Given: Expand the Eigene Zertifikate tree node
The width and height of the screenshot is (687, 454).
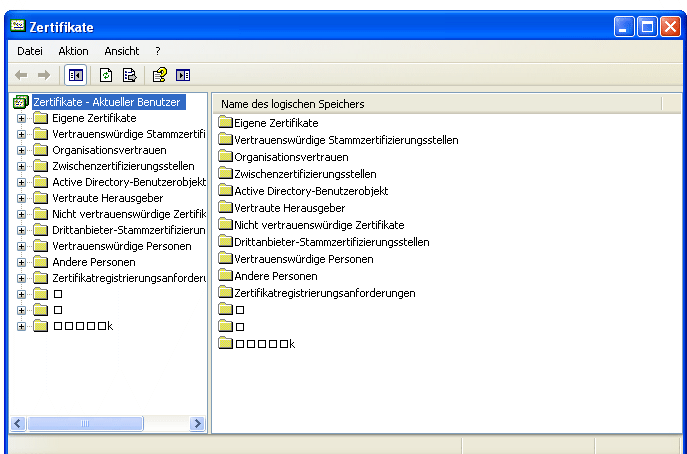Looking at the screenshot, I should click(22, 118).
